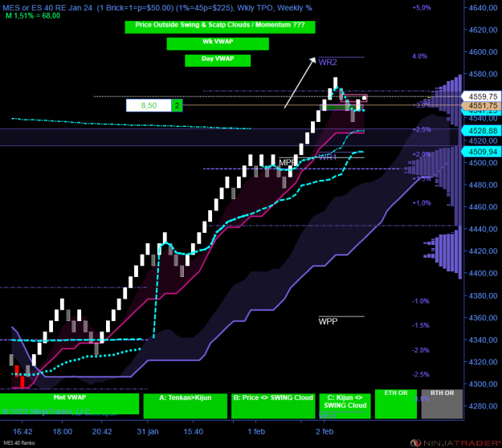This screenshot has width=502, height=448.
Task: Click the 16:42 time axis label
Action: (x=22, y=432)
